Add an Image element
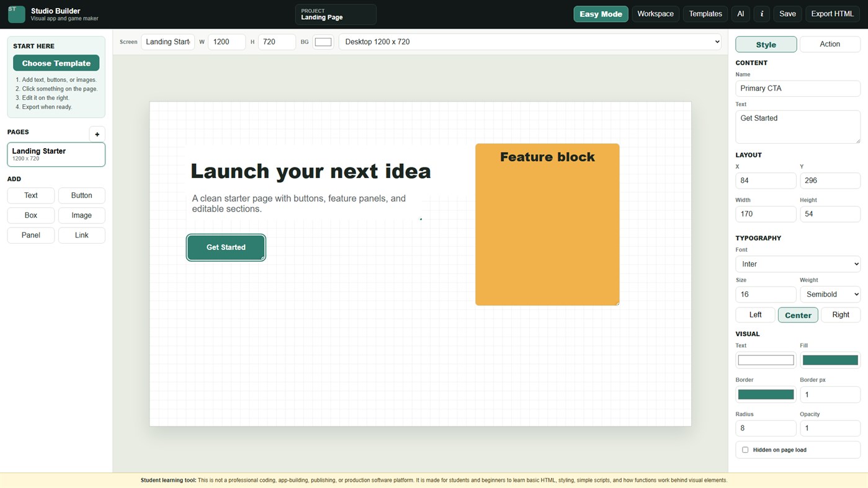The image size is (868, 488). coord(81,215)
